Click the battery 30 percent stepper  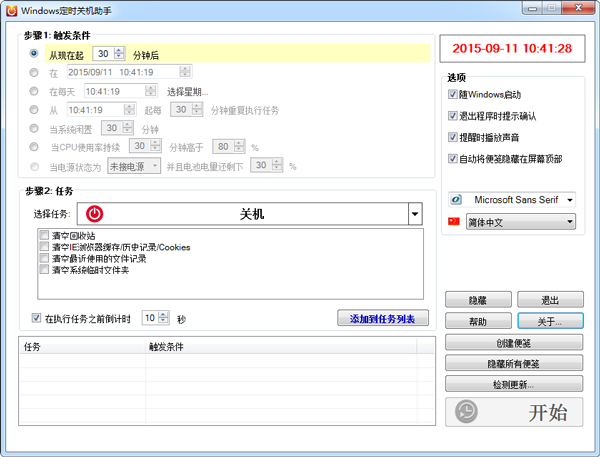[277, 165]
